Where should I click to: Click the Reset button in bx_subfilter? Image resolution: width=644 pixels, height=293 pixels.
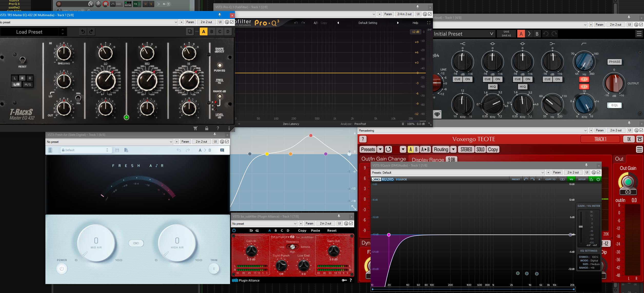[x=332, y=230]
